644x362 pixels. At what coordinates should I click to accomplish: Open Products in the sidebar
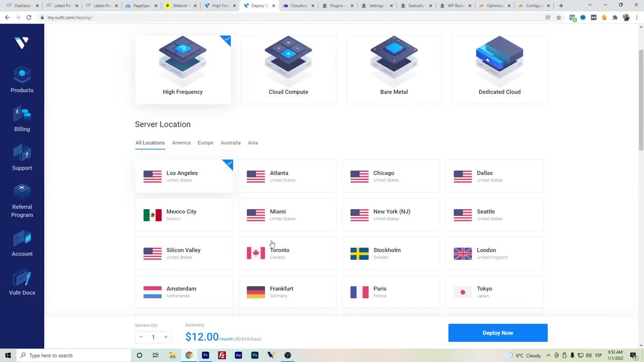click(22, 80)
